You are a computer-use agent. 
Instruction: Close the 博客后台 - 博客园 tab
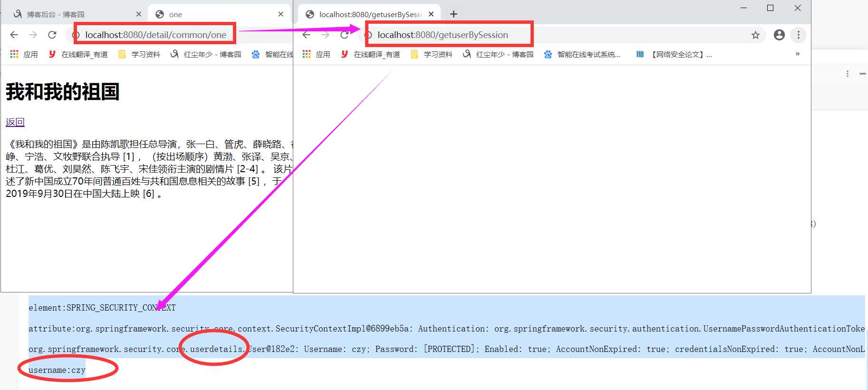pos(138,14)
